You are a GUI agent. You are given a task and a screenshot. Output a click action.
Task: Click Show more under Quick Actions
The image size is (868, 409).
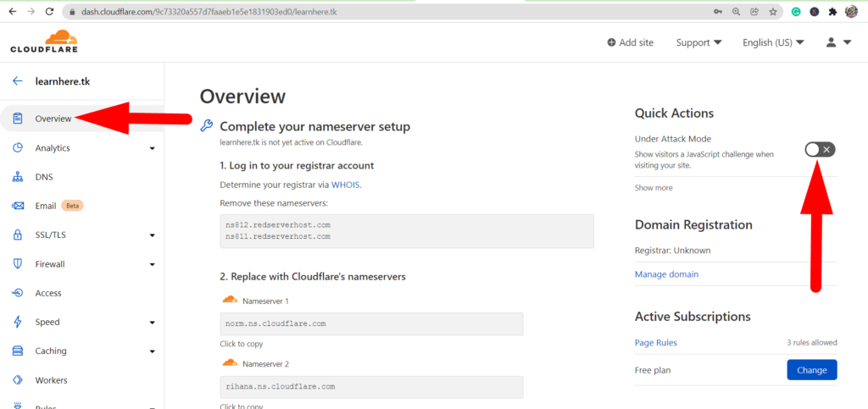[654, 188]
